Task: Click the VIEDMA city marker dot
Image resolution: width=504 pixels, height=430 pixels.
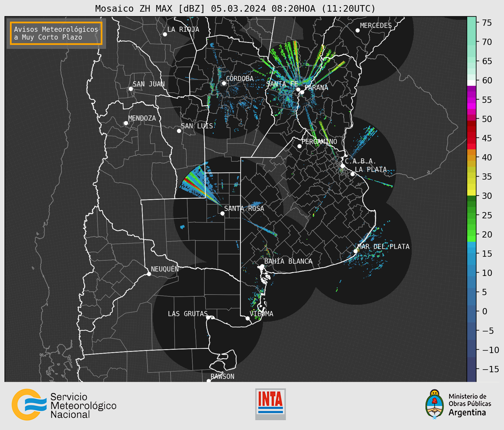Action: [248, 318]
